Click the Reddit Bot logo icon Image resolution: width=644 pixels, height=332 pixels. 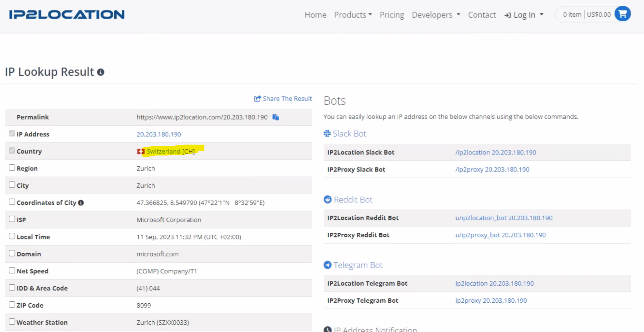(x=327, y=200)
